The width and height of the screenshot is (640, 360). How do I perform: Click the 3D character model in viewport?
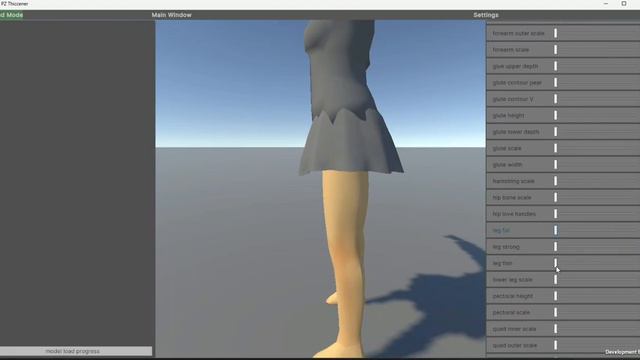click(347, 184)
